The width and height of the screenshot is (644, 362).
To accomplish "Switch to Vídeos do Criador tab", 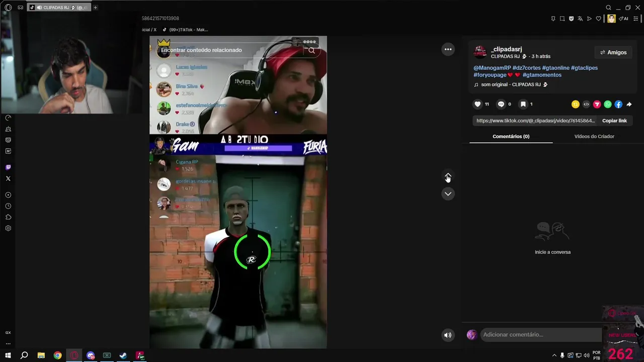I will coord(594,136).
